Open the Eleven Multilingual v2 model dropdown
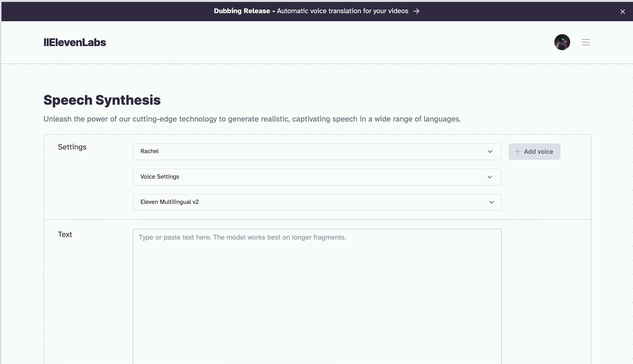 300,202
